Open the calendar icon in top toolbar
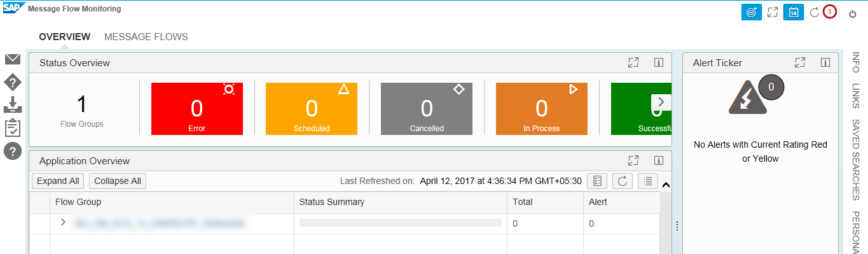This screenshot has width=868, height=254. (794, 13)
